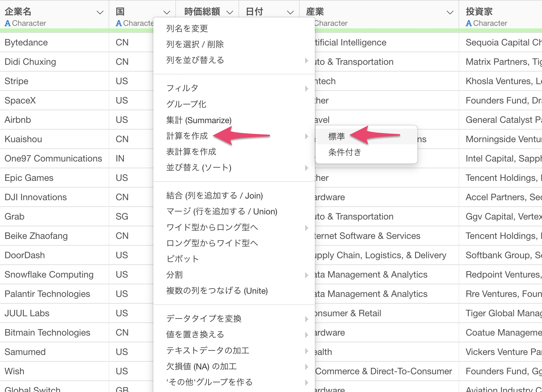Select the SpaceX cell
542x392 pixels.
click(54, 100)
